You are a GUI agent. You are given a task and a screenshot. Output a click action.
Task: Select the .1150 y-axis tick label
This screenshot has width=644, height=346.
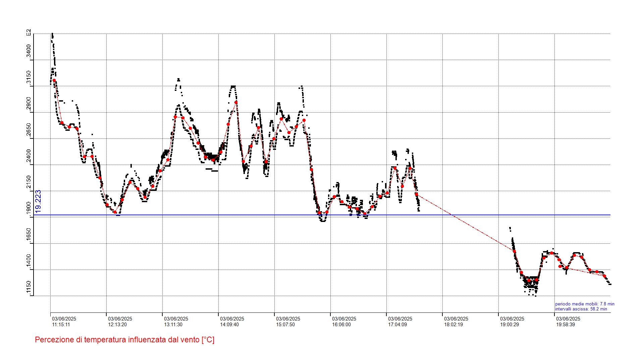point(29,288)
